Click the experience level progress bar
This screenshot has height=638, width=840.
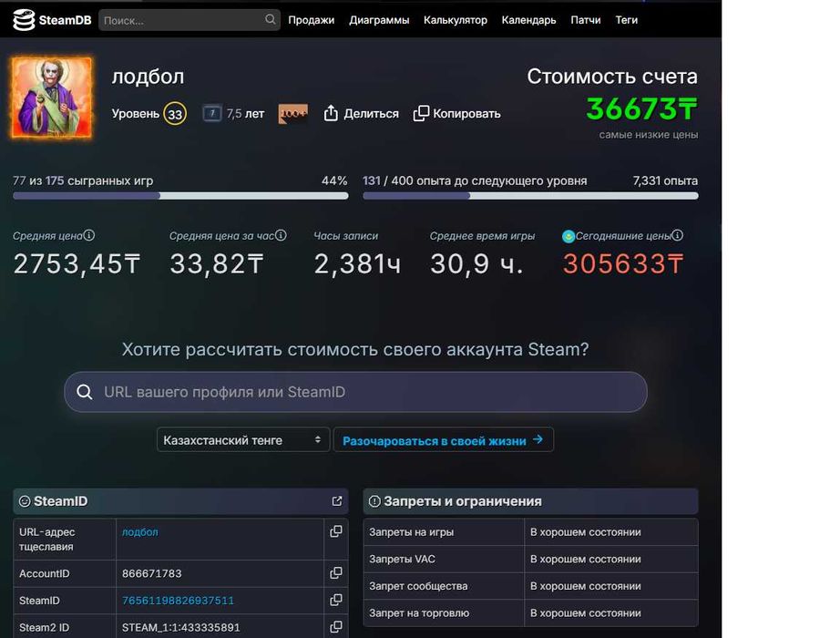530,196
